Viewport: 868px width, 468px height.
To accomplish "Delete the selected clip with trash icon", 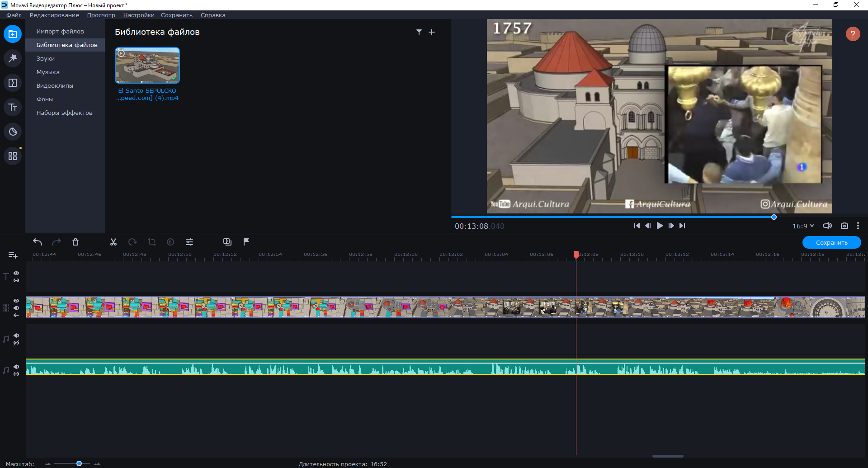I will tap(75, 242).
